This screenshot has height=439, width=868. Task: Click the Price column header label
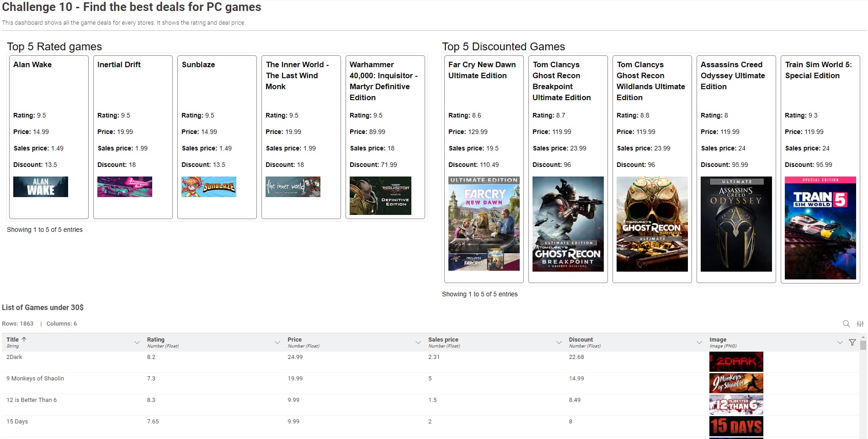[x=294, y=339]
